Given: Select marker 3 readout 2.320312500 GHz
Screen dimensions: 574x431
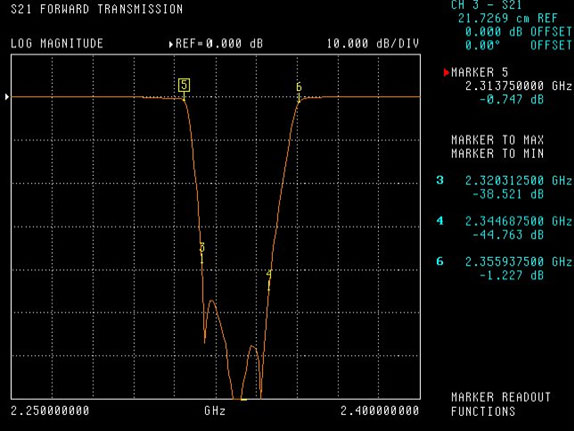Looking at the screenshot, I should pos(518,181).
